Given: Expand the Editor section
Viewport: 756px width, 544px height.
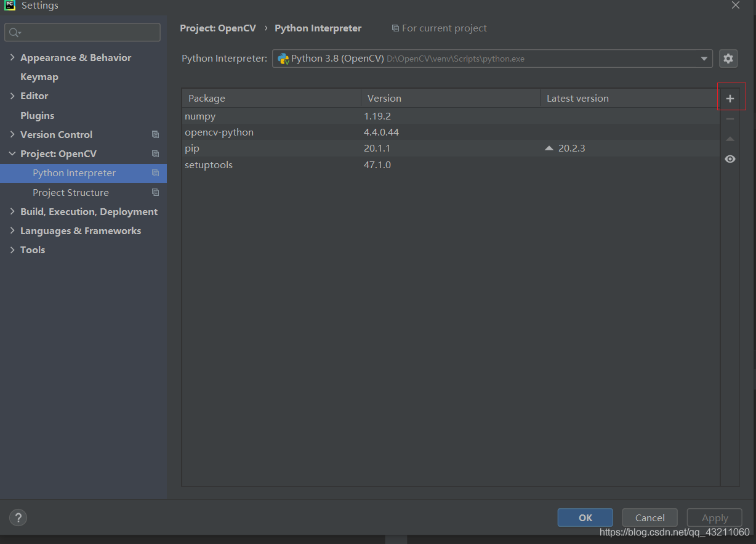Looking at the screenshot, I should 12,96.
